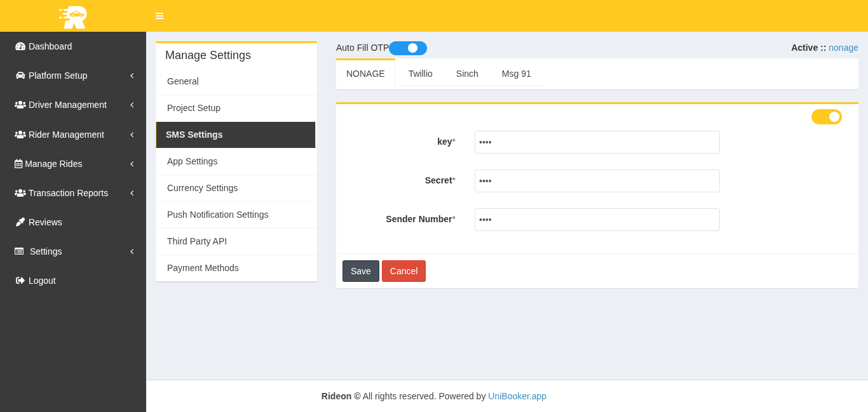Click the Platform Setup car icon
Image resolution: width=868 pixels, height=412 pixels.
(20, 76)
